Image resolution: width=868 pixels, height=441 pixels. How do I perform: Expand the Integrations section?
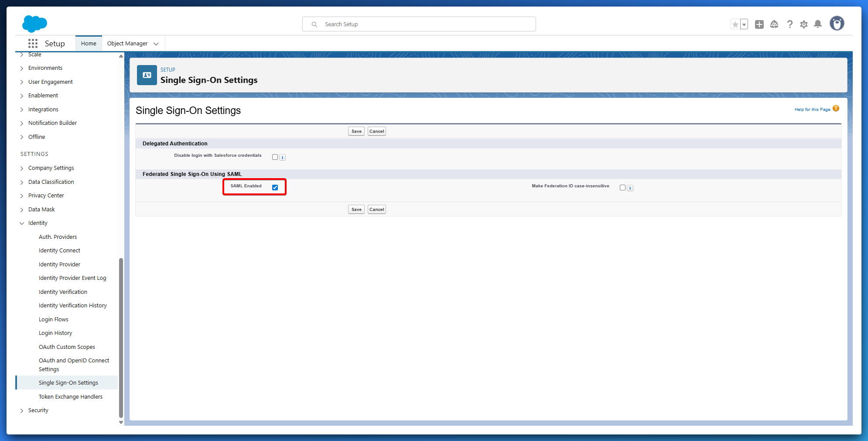(x=22, y=110)
